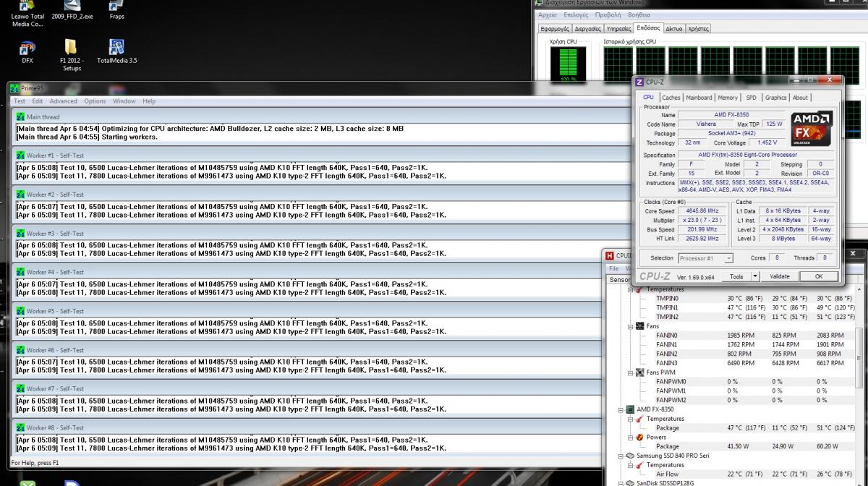Click the drive icon beside Samsung SSD 840 PRO

click(630, 456)
